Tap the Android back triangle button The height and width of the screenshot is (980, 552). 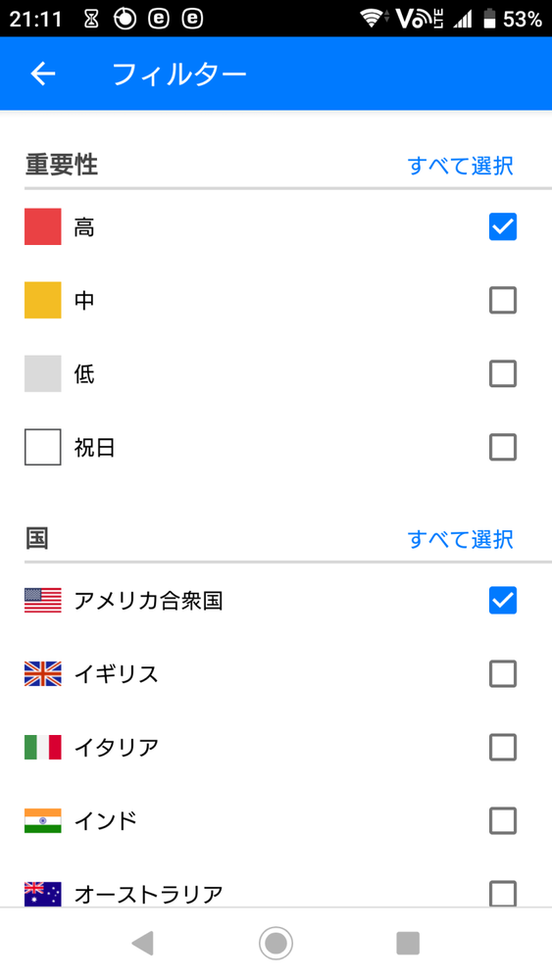[x=143, y=943]
